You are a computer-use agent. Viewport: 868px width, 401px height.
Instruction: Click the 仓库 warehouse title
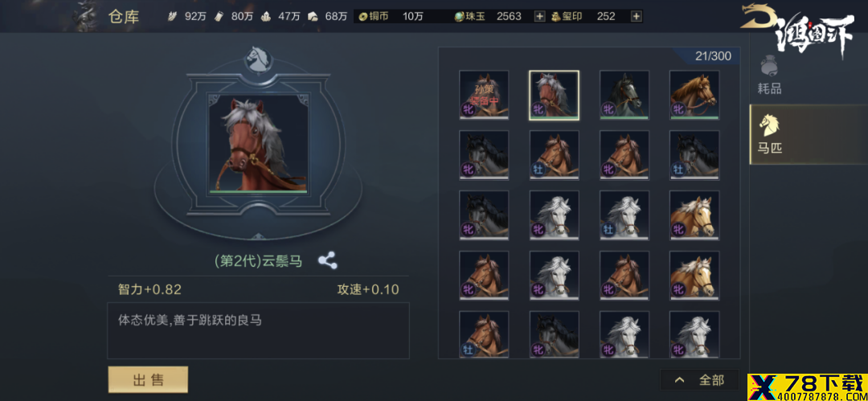(x=124, y=17)
